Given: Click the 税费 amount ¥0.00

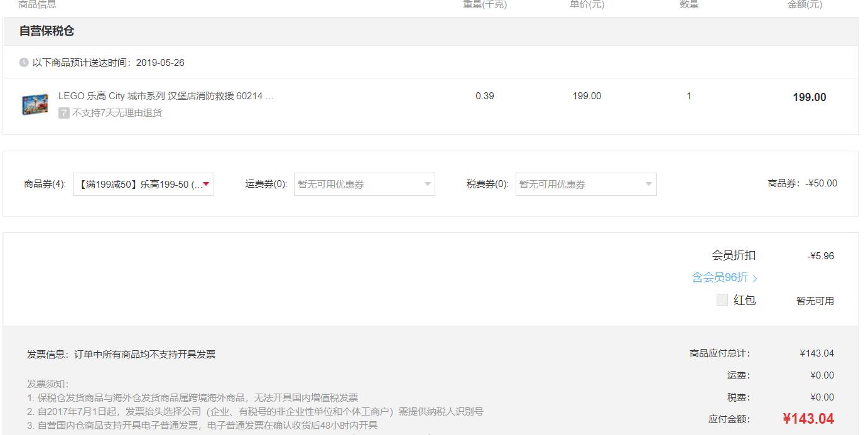Looking at the screenshot, I should pos(822,397).
